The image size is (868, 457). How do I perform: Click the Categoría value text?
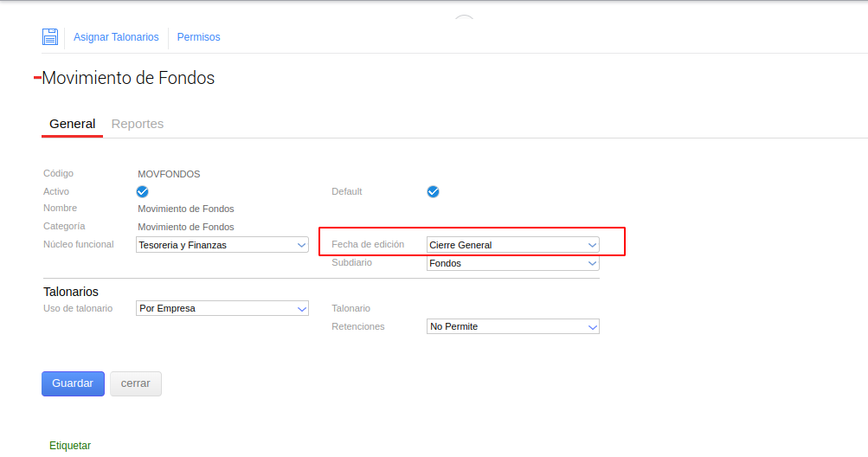tap(186, 227)
